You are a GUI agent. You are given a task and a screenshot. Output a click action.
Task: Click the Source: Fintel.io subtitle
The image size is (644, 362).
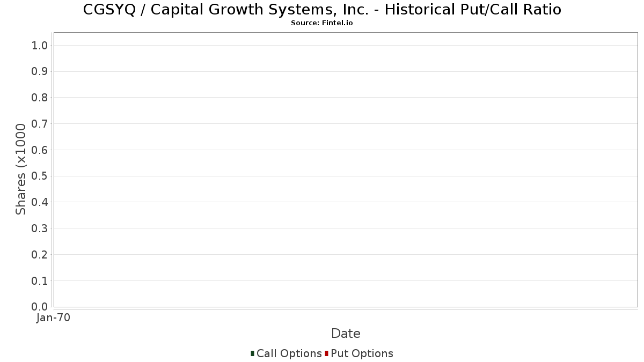322,23
